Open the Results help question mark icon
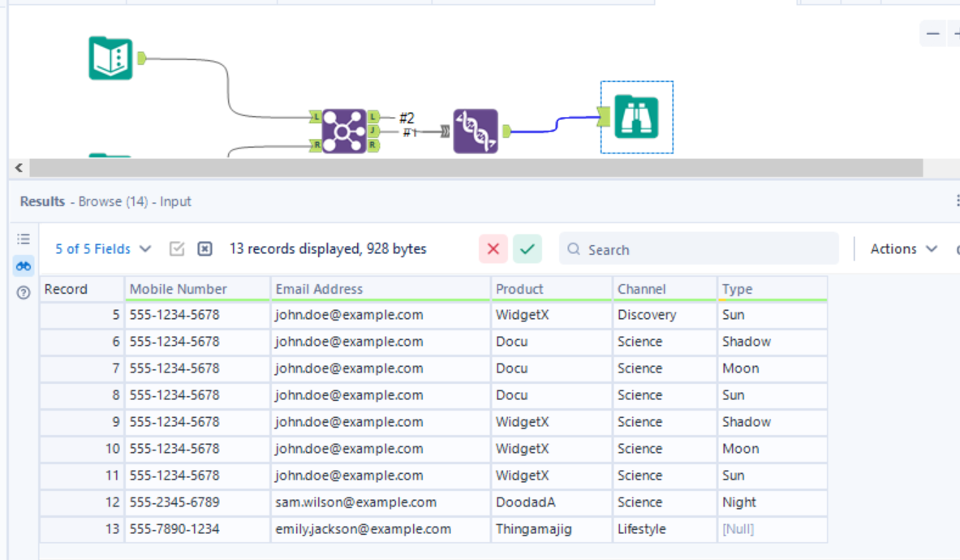960x560 pixels. pos(24,292)
